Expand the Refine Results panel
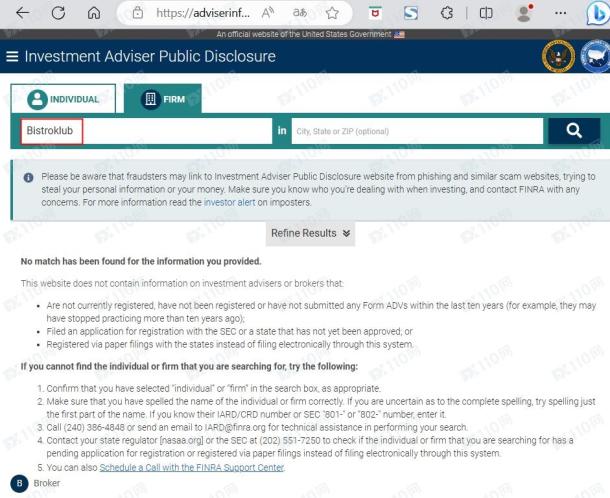 pos(310,233)
